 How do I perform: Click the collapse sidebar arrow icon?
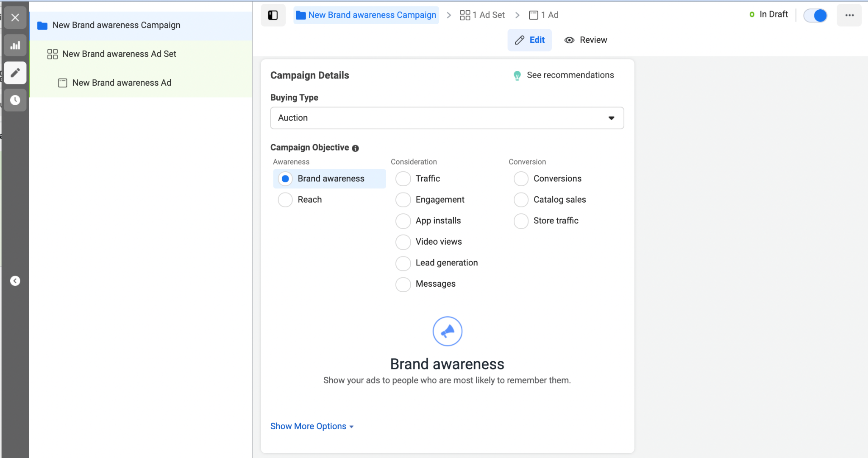click(x=16, y=281)
